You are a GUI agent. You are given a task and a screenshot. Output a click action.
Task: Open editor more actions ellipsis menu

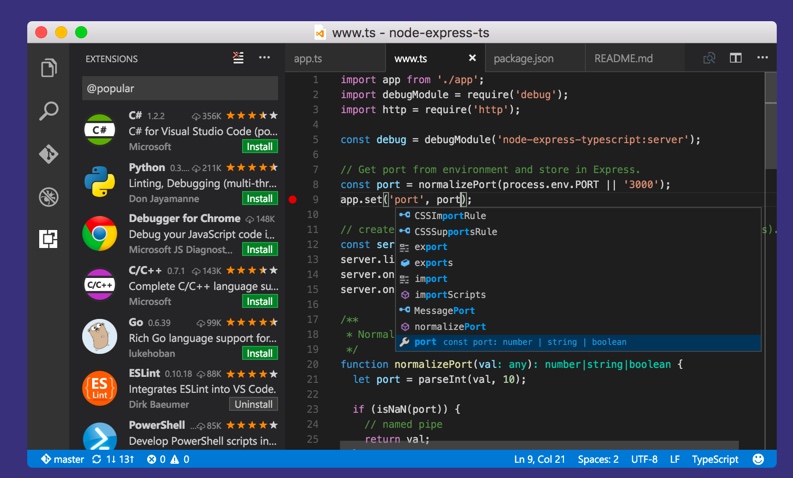click(x=761, y=58)
